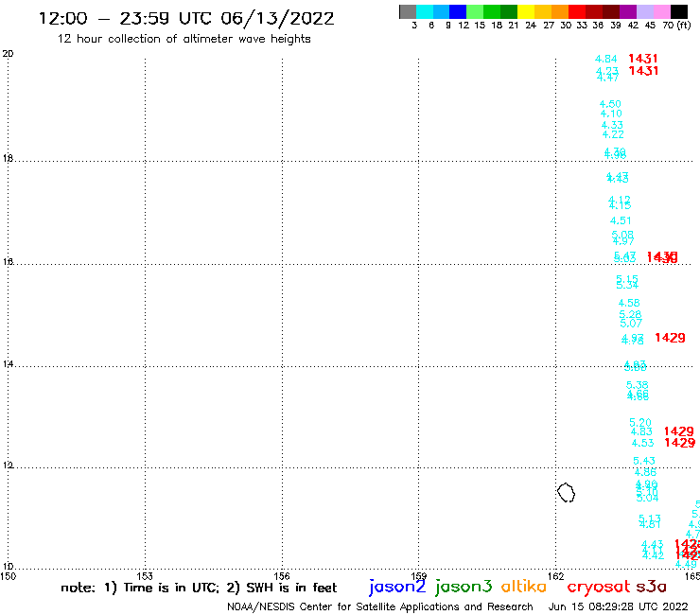Click the longitude axis label 153
Viewport: 700px width, 615px height.
coord(145,576)
